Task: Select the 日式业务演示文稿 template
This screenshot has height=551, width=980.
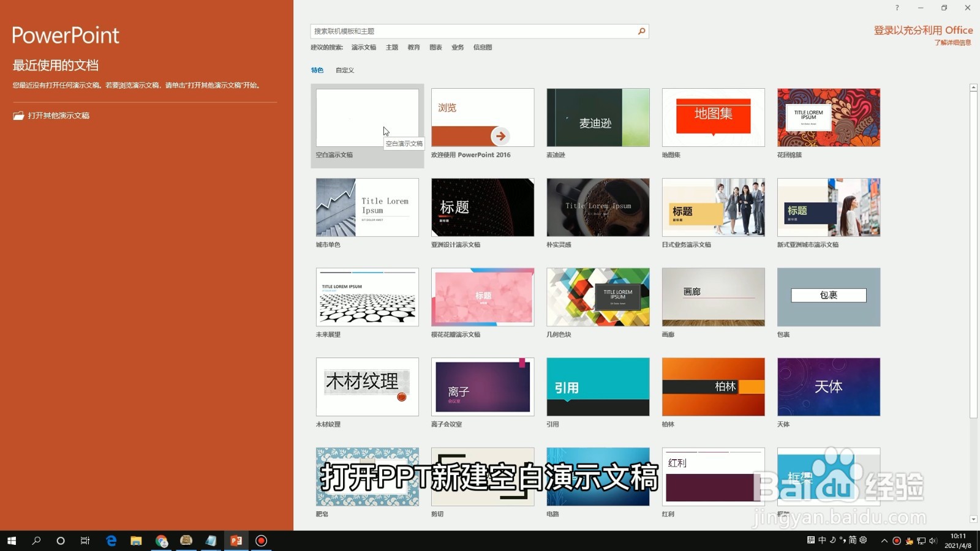Action: tap(714, 208)
